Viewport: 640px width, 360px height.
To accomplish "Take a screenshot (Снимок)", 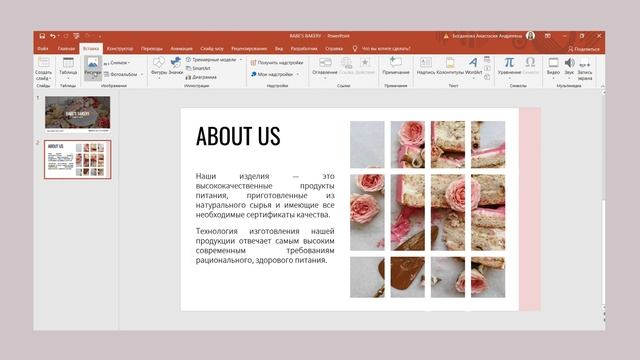I will (117, 63).
